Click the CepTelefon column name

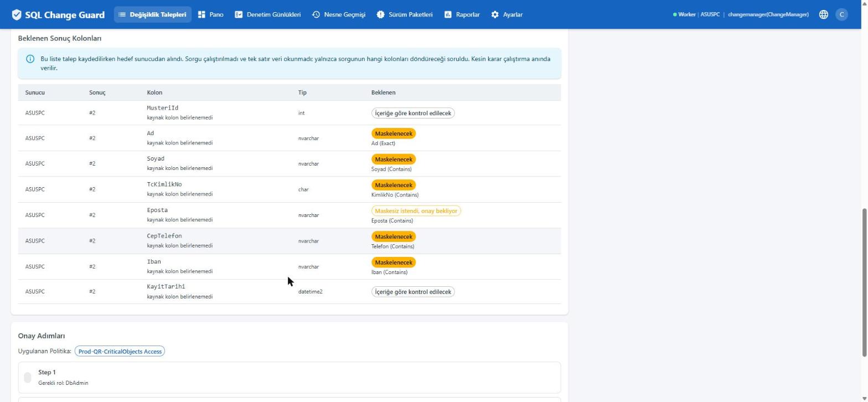tap(164, 236)
